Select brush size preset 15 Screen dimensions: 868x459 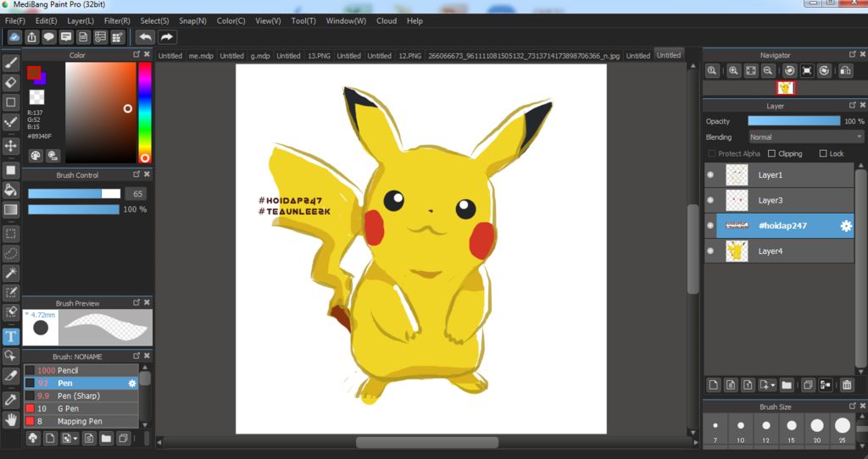pos(791,429)
